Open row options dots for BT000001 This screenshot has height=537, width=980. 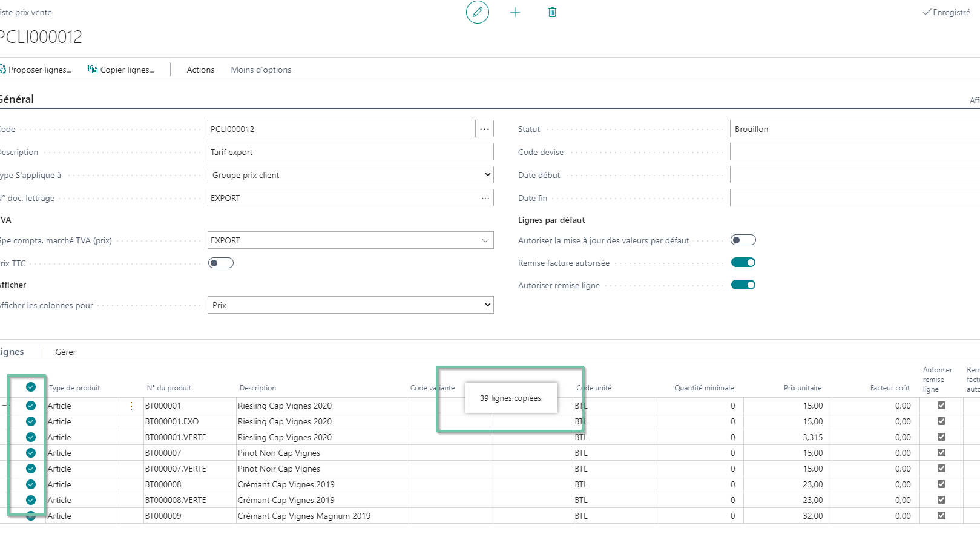pyautogui.click(x=131, y=406)
